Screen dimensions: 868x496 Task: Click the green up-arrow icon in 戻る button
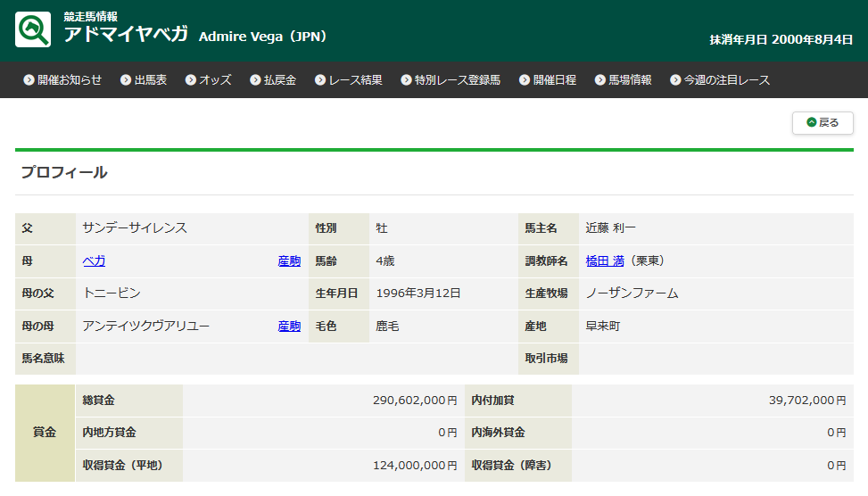812,122
